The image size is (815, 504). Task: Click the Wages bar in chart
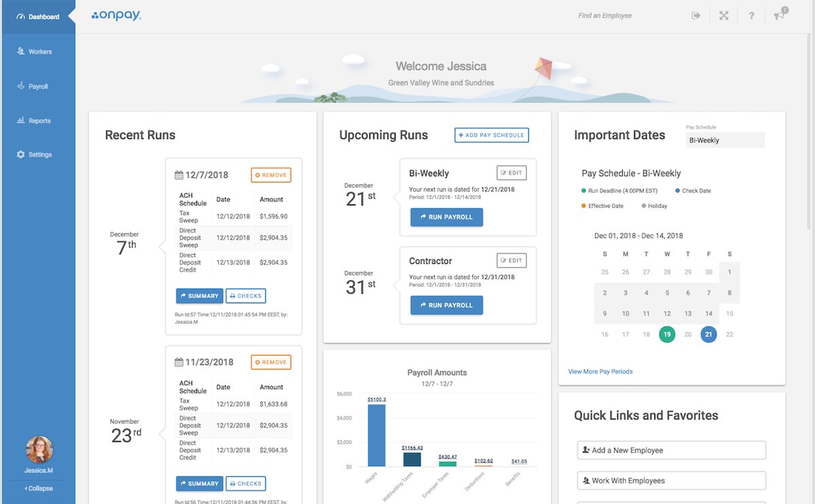tap(376, 435)
